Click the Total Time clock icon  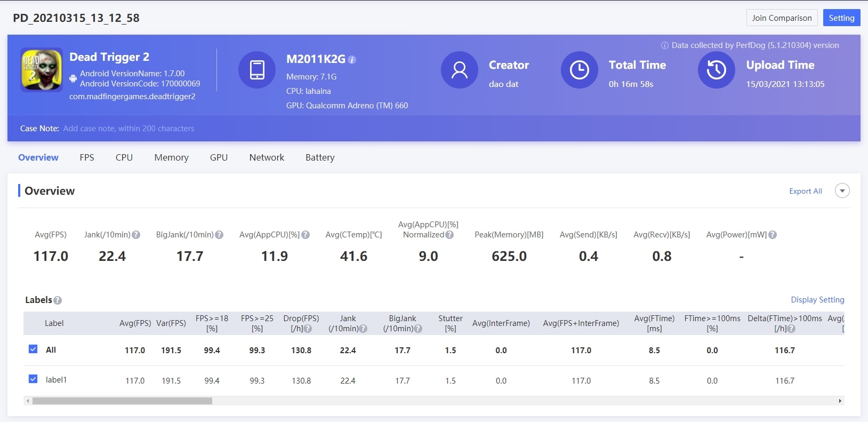tap(580, 70)
